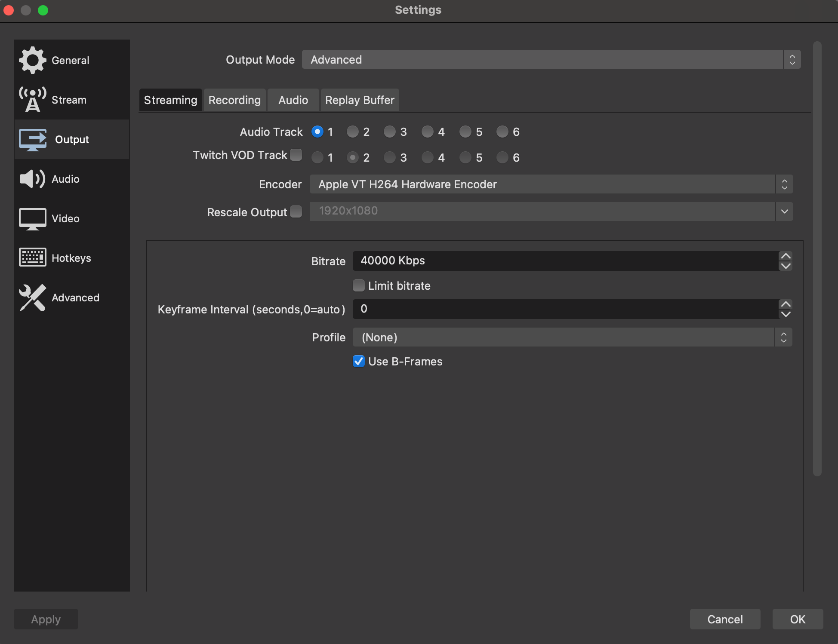Switch to the Audio output tab
The height and width of the screenshot is (644, 838).
coord(293,100)
